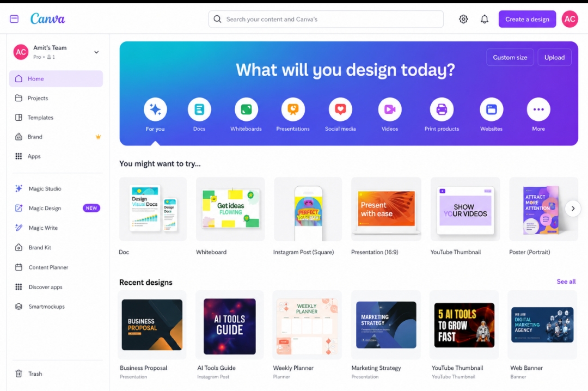
Task: View notifications via the bell icon
Action: [485, 19]
